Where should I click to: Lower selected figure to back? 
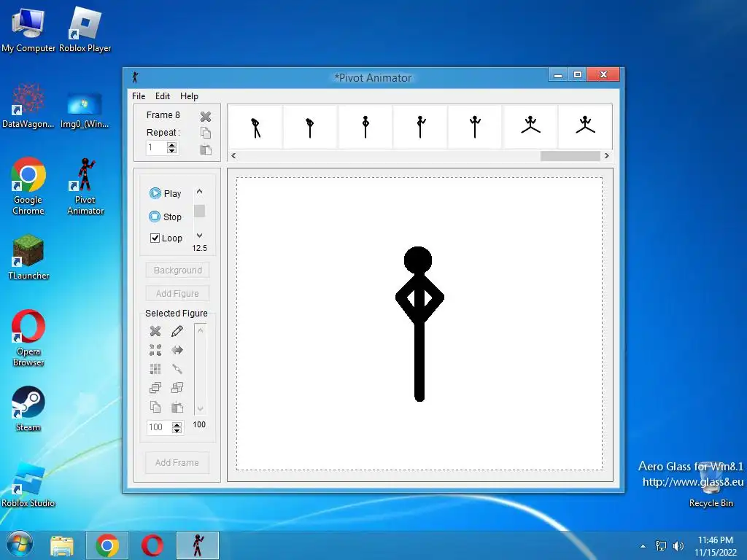(x=177, y=388)
